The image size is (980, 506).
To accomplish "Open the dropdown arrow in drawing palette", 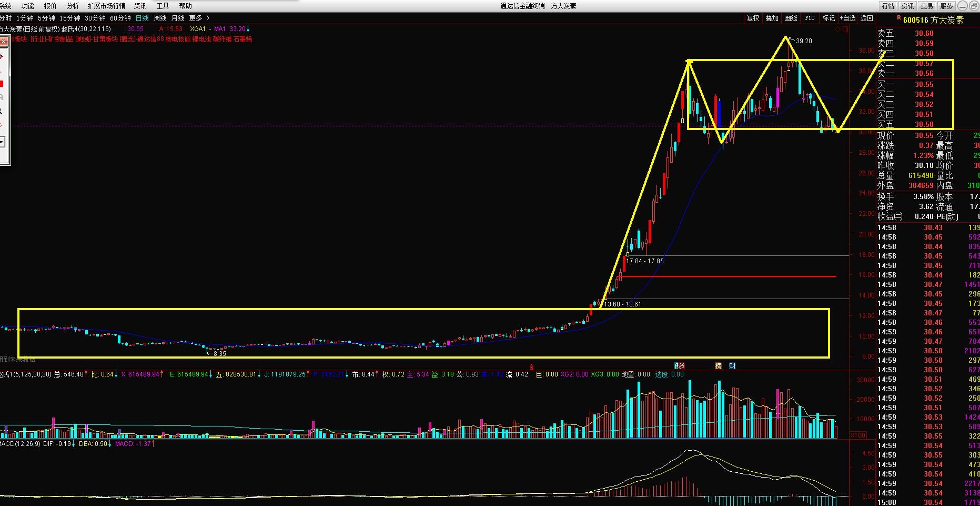I will (2, 142).
